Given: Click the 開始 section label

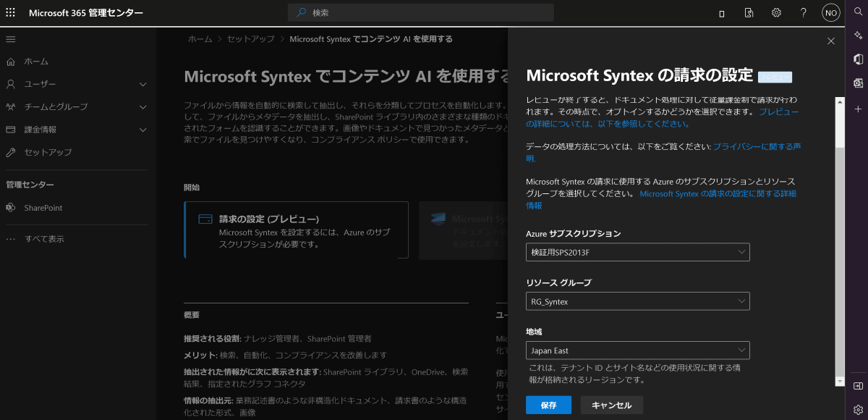Looking at the screenshot, I should coord(192,187).
